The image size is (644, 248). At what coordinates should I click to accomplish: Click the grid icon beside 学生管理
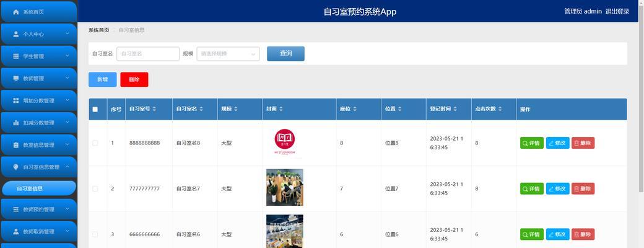pyautogui.click(x=16, y=56)
